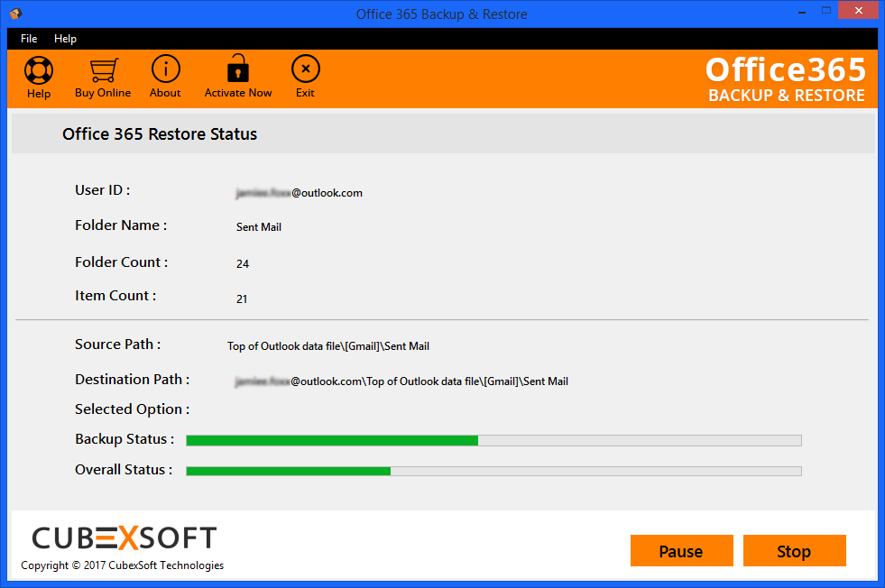885x588 pixels.
Task: Click the 'Office 365 Backup & Restore' window title
Action: [441, 14]
